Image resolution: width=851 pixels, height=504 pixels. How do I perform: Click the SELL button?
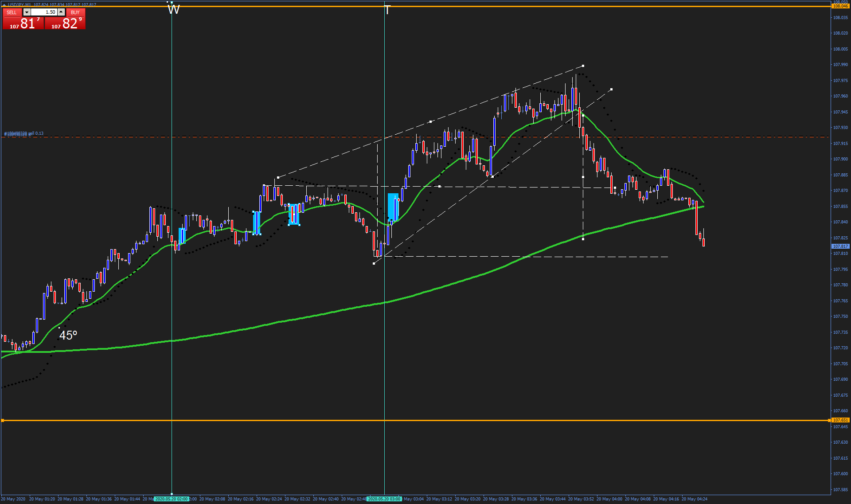[12, 12]
